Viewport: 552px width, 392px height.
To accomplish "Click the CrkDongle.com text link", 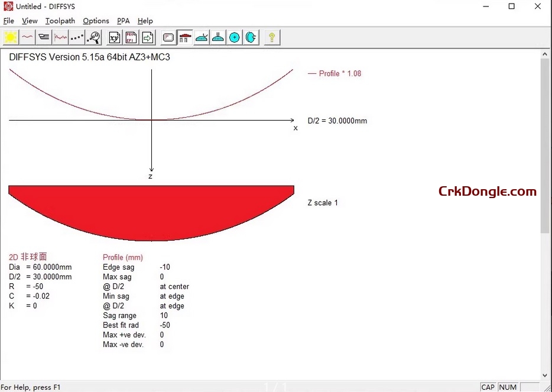I will 487,192.
